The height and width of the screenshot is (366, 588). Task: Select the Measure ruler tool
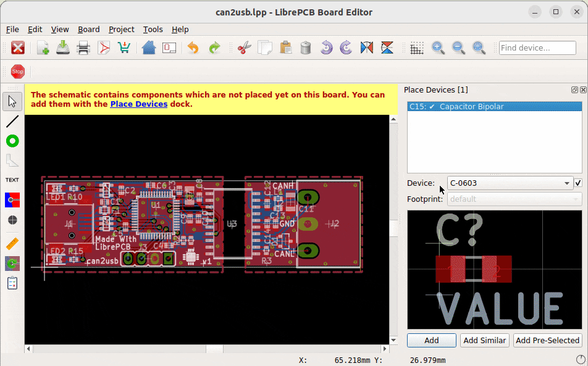[12, 244]
